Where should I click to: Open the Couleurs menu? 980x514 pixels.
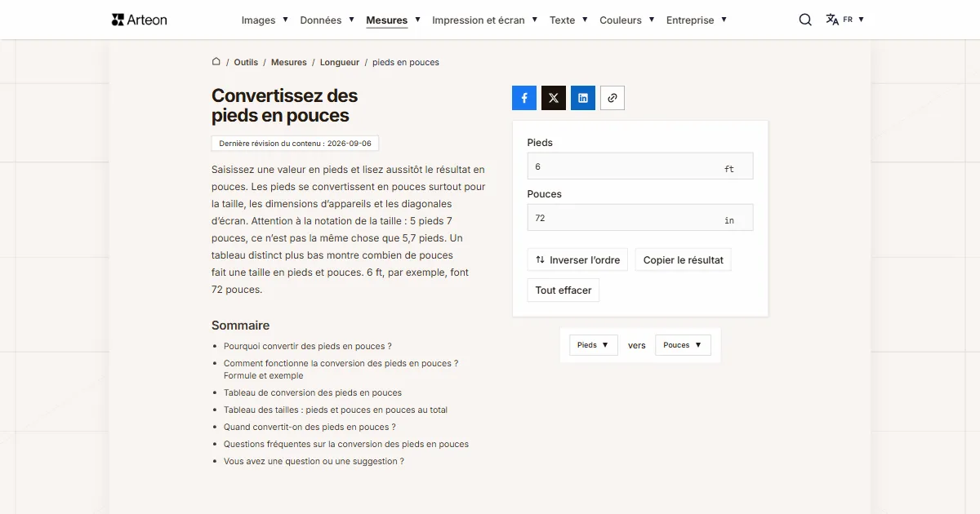[627, 20]
